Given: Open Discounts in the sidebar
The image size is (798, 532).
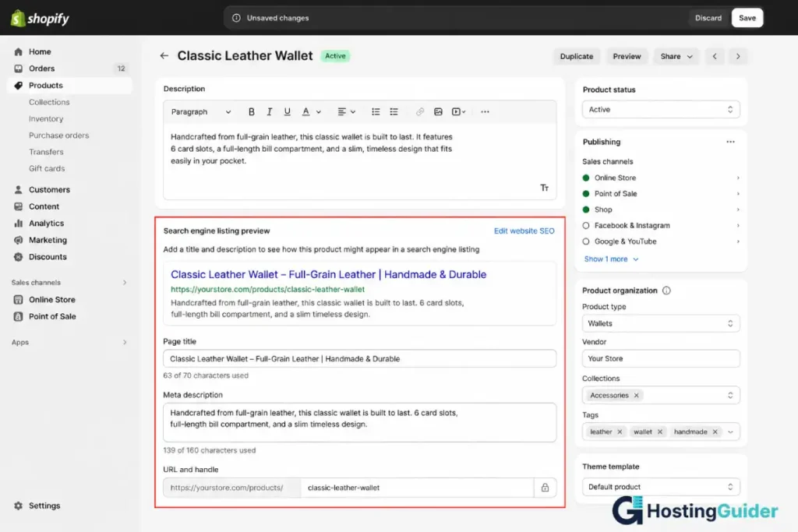Looking at the screenshot, I should [69, 257].
